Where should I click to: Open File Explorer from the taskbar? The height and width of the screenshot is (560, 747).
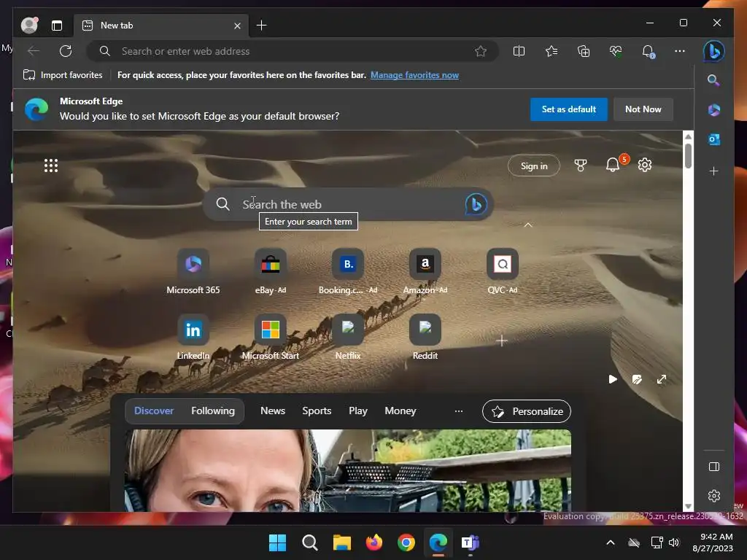coord(341,542)
